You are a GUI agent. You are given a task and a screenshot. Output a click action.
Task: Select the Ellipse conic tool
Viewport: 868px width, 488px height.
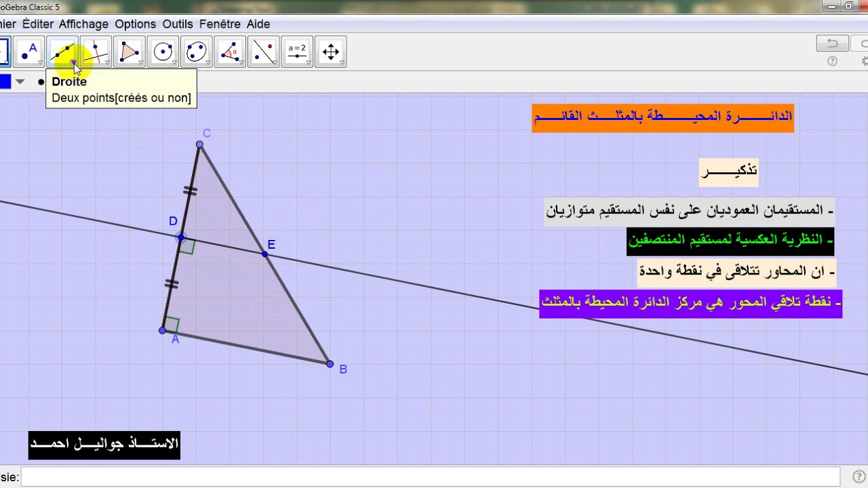click(196, 52)
